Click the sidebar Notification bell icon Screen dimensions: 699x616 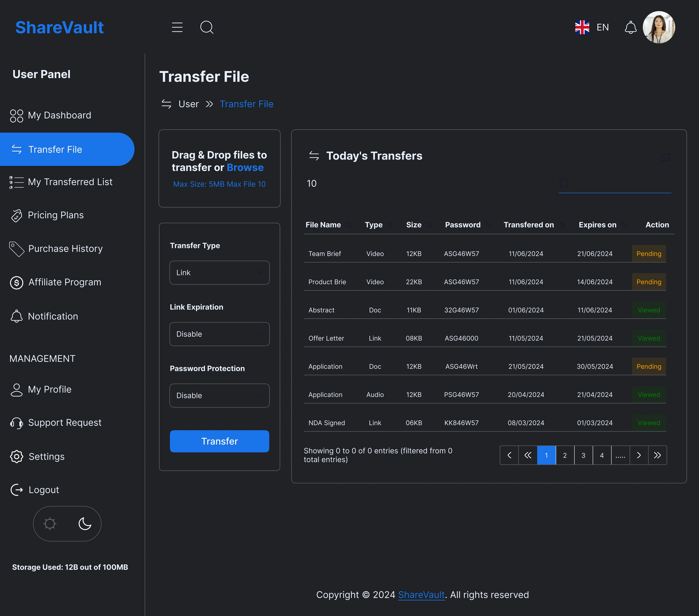pyautogui.click(x=16, y=316)
